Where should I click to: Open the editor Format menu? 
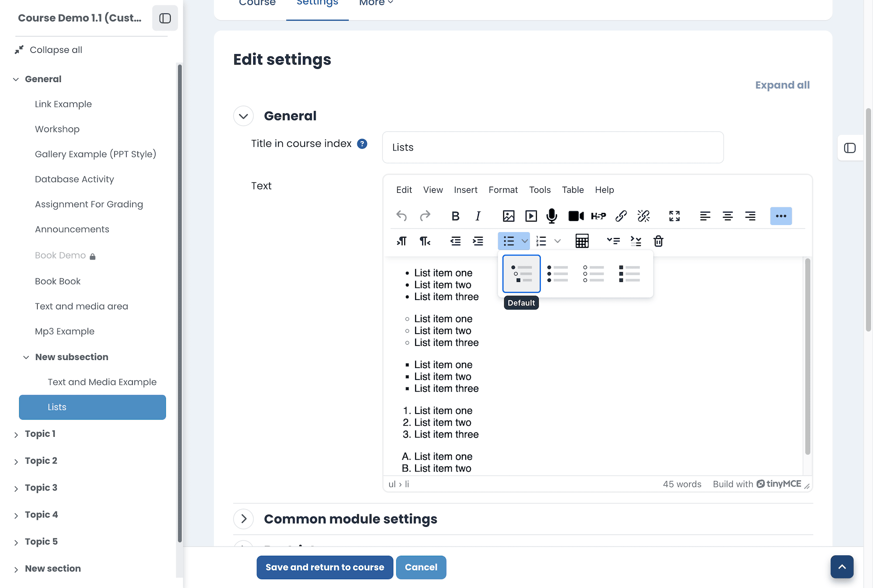pos(503,190)
